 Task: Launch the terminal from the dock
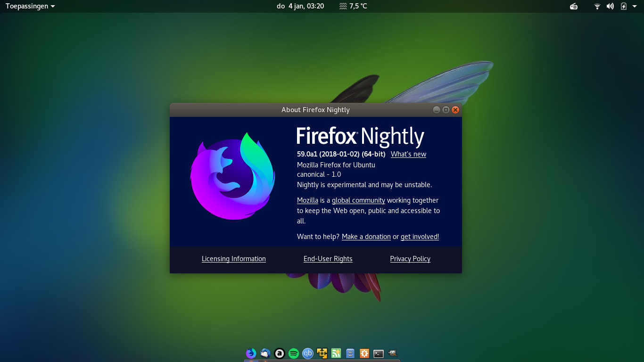point(379,354)
